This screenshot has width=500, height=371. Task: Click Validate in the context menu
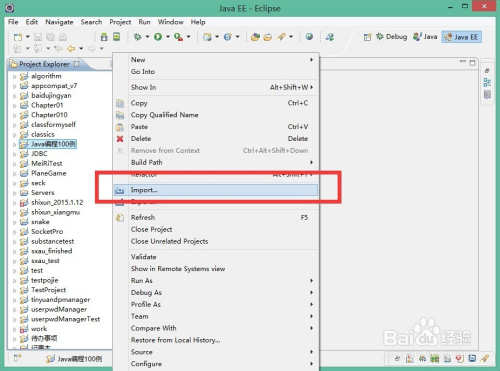tap(216, 257)
